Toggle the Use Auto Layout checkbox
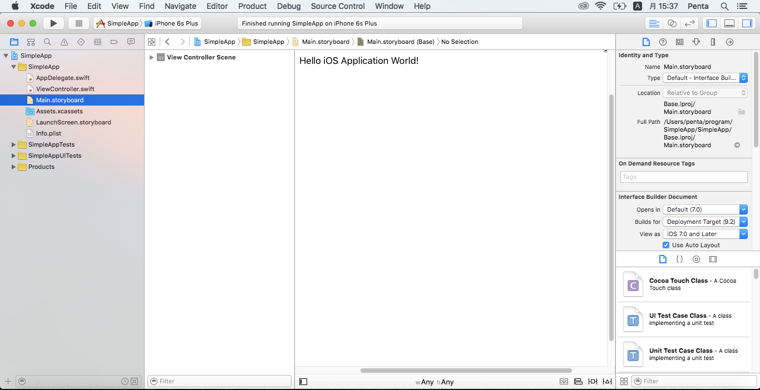 click(x=666, y=245)
